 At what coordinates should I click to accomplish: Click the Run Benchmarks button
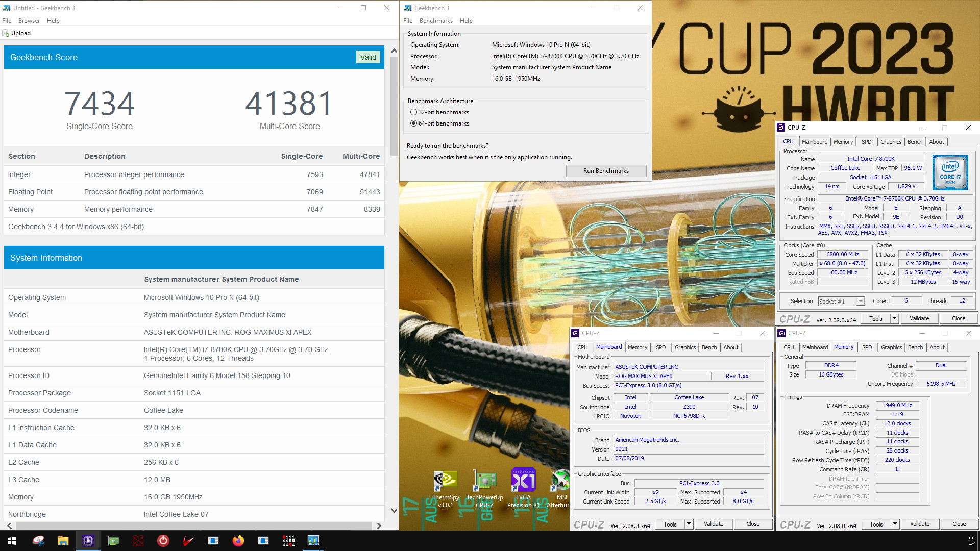point(606,171)
